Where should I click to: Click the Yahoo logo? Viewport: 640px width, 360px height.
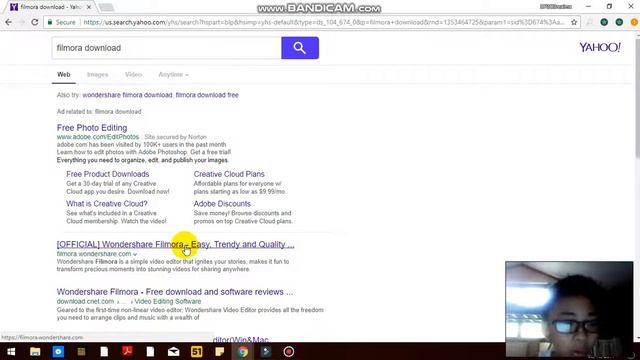point(600,47)
